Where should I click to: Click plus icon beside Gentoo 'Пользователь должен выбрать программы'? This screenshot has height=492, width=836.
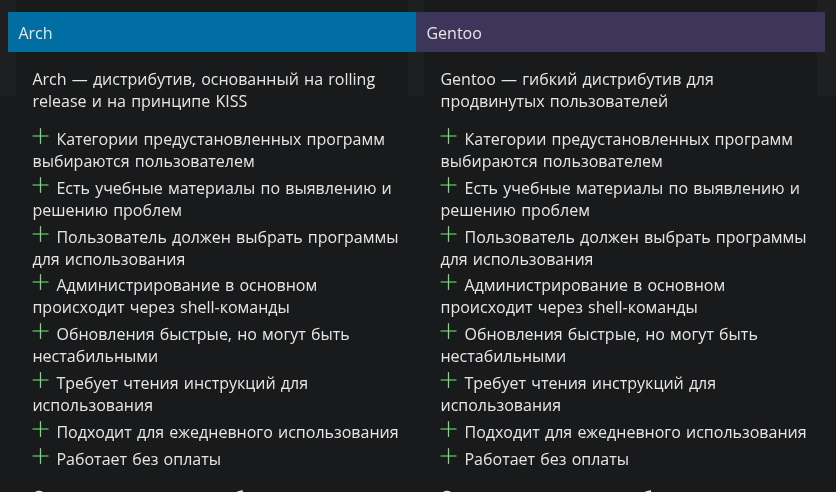coord(448,235)
